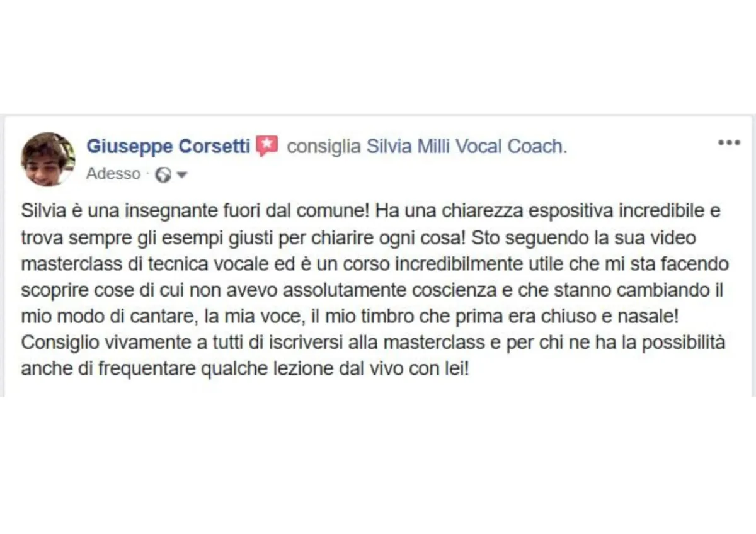Open Giuseppe Corsetti's profile picture
756x534 pixels.
(x=48, y=159)
